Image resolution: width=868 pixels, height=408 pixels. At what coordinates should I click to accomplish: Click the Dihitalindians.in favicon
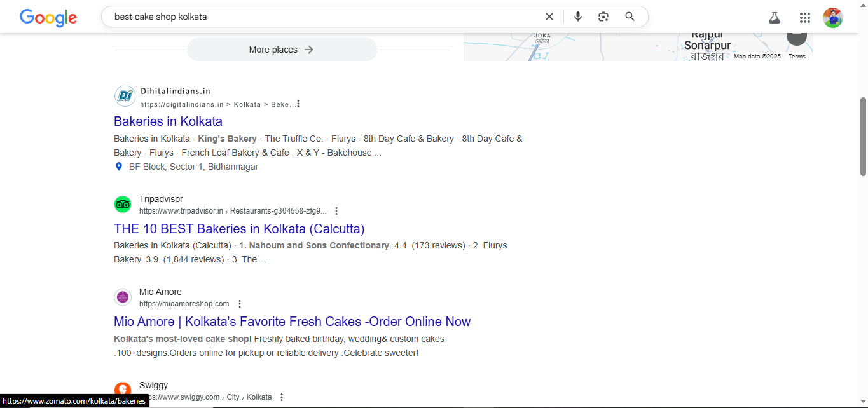pos(125,96)
